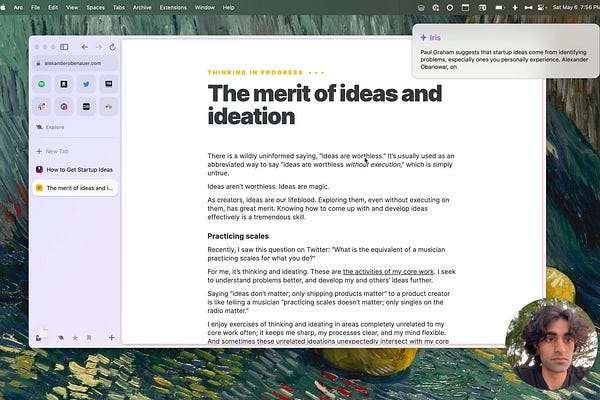Open the Tabs menu
Image resolution: width=600 pixels, height=400 pixels.
pyautogui.click(x=119, y=7)
